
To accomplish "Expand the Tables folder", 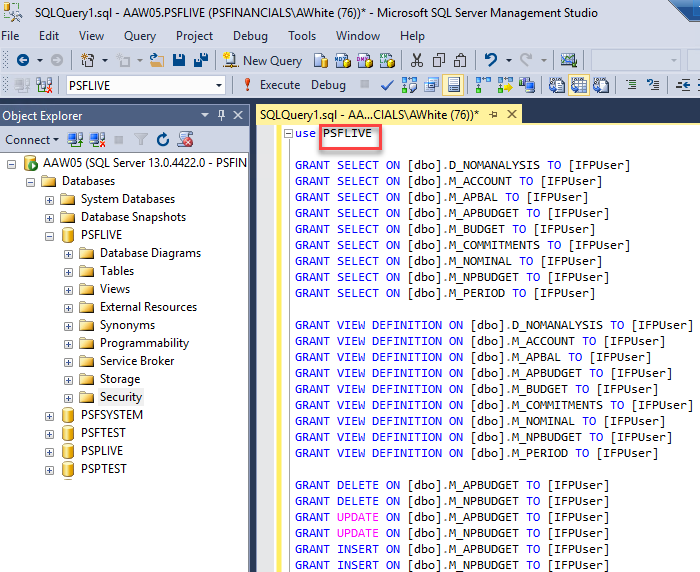I will (69, 271).
